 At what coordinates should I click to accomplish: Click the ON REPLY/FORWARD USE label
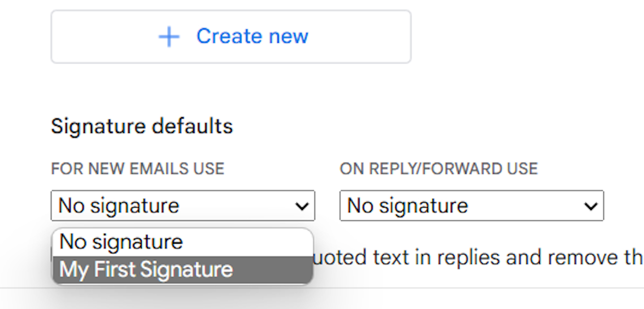tap(438, 168)
